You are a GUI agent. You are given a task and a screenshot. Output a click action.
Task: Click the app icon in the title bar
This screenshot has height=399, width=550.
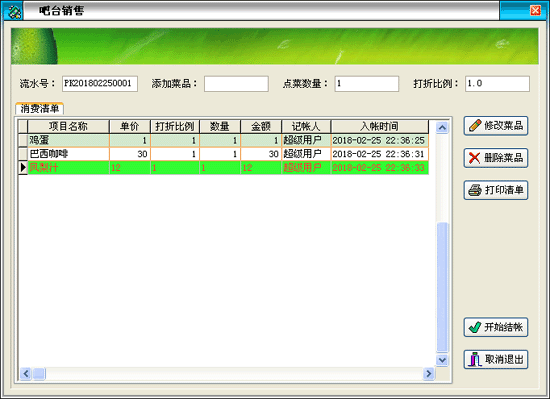(14, 11)
